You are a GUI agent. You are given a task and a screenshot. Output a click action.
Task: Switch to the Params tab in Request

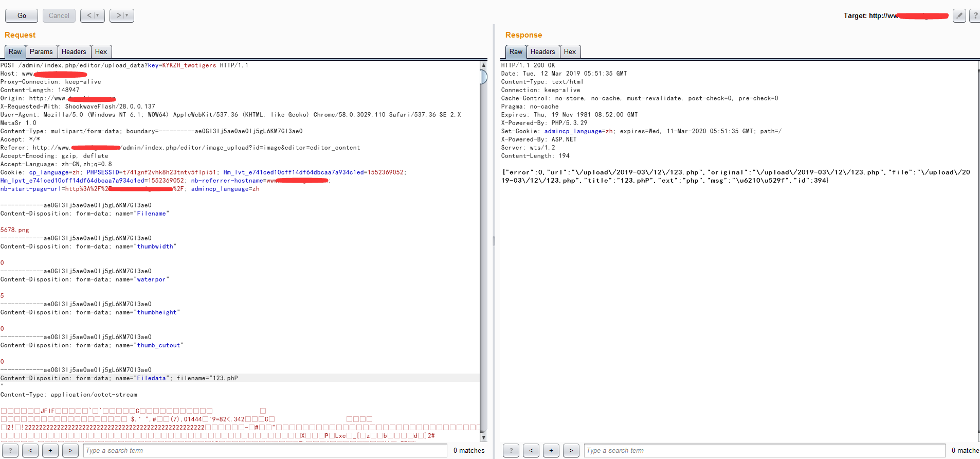click(x=41, y=51)
